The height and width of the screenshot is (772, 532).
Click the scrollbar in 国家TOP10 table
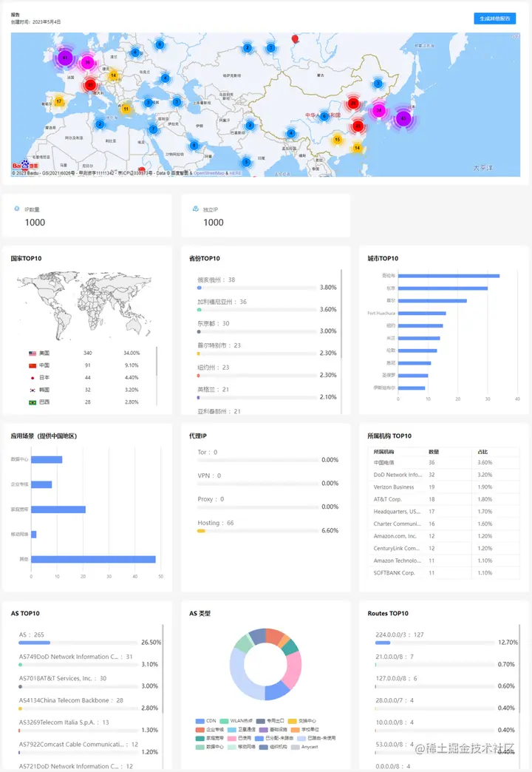157,362
